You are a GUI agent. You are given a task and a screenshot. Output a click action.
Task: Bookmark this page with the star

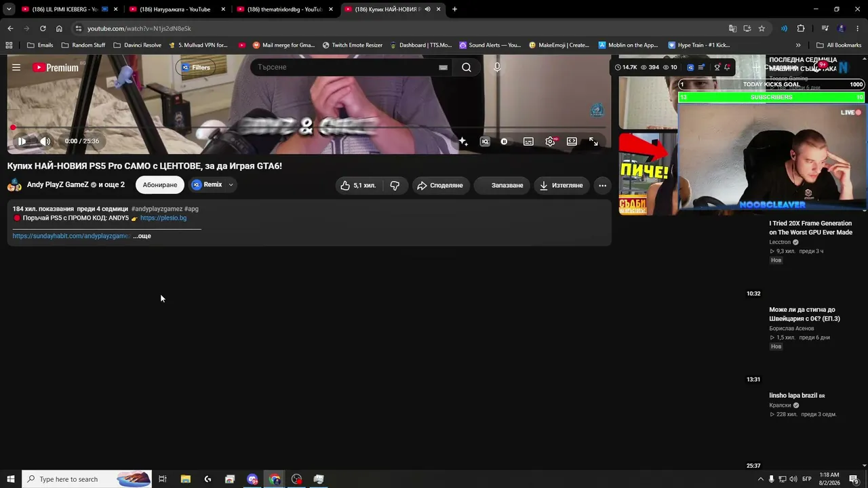coord(762,28)
